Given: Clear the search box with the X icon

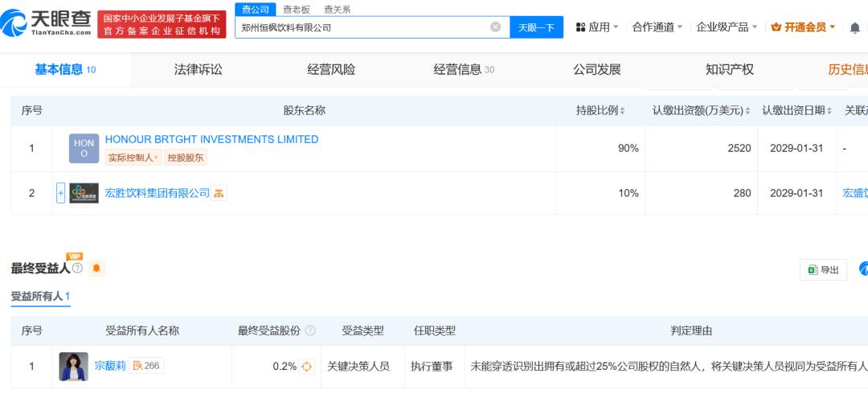Looking at the screenshot, I should tap(495, 27).
